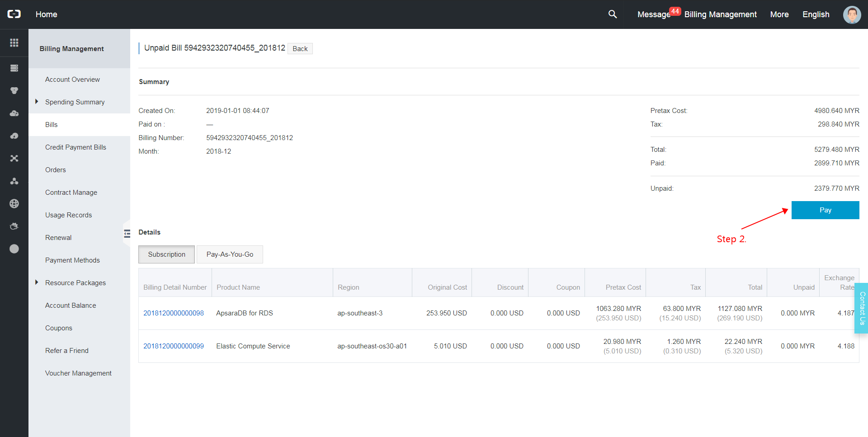Expand the Resource Packages submenu

[x=37, y=282]
